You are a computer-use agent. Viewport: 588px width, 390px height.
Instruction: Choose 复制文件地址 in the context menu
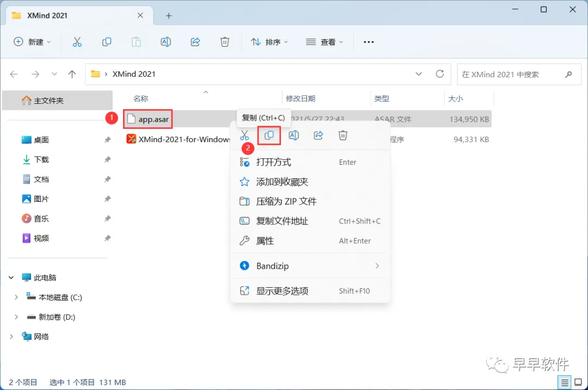(310, 221)
